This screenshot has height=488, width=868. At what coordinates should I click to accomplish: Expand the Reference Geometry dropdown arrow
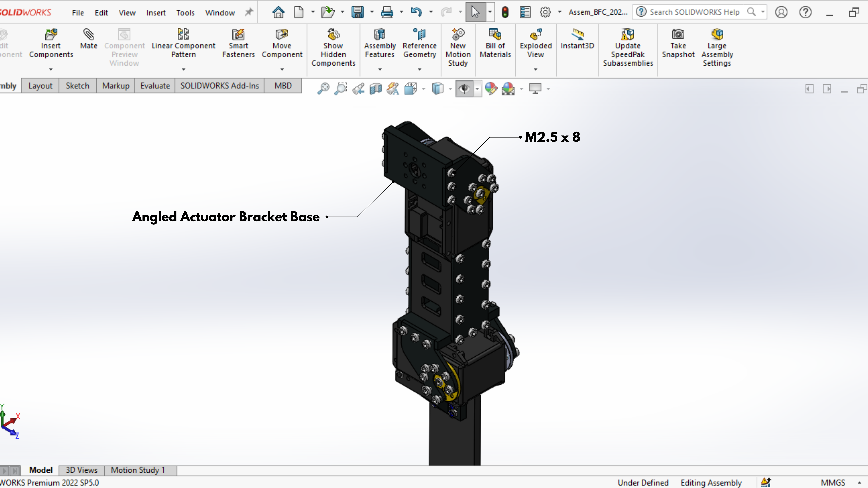click(x=420, y=69)
